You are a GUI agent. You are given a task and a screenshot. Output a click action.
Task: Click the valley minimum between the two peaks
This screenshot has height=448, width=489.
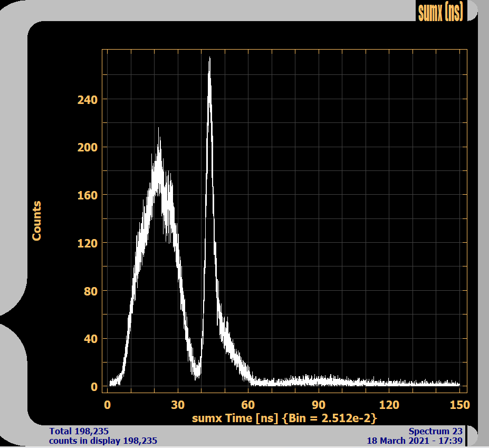click(x=197, y=376)
